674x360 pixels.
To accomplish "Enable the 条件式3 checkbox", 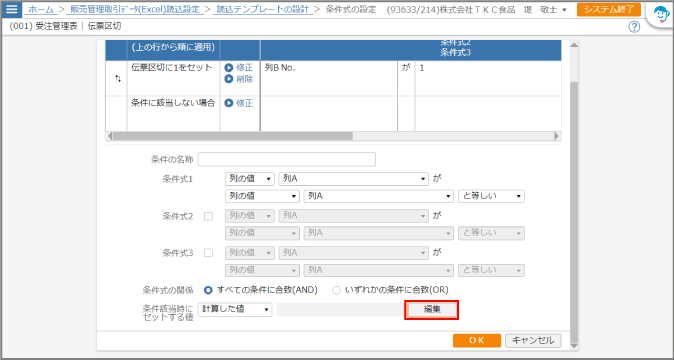I will [208, 253].
